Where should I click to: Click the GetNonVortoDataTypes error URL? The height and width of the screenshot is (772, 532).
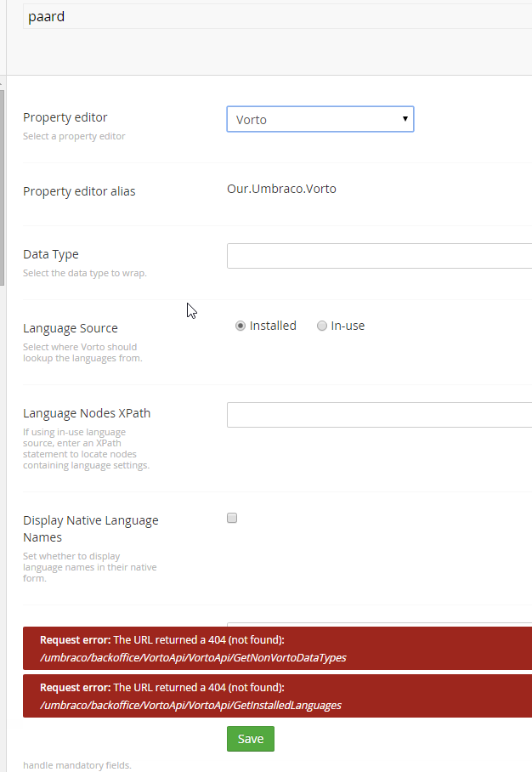[193, 658]
